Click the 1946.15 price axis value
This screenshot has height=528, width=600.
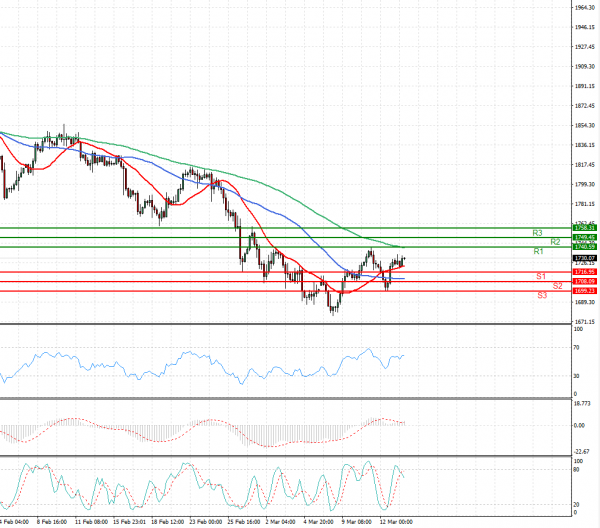[x=585, y=27]
